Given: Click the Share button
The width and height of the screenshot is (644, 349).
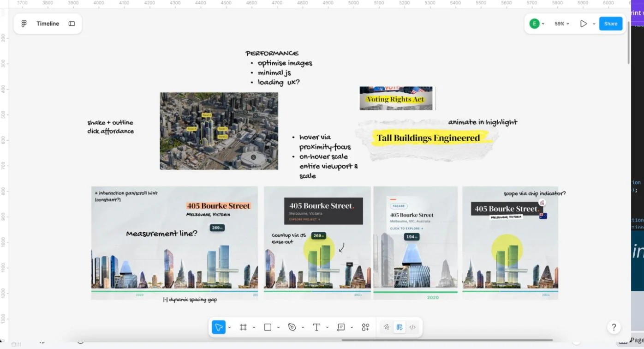Looking at the screenshot, I should pos(611,24).
